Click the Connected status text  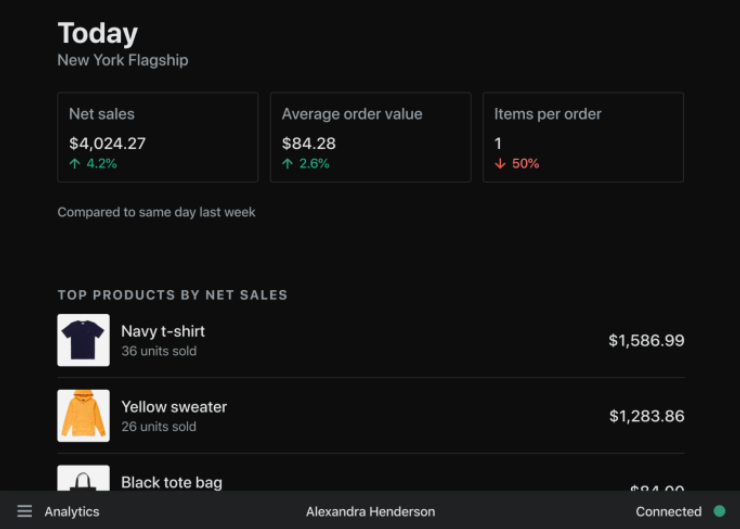pyautogui.click(x=668, y=511)
